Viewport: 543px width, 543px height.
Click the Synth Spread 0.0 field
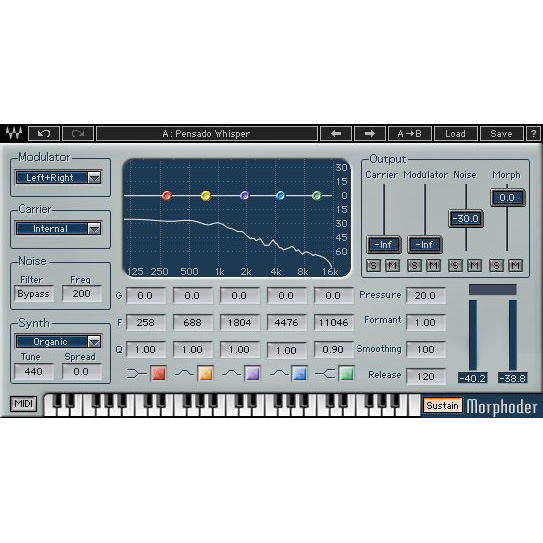tap(82, 372)
